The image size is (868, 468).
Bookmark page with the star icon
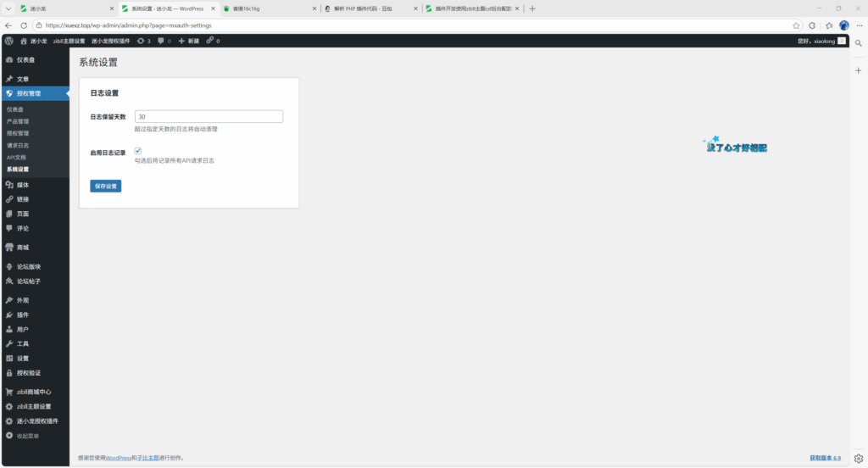click(796, 25)
